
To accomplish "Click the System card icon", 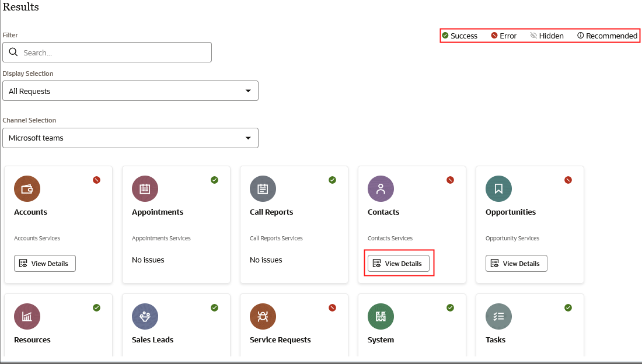I will (x=381, y=317).
